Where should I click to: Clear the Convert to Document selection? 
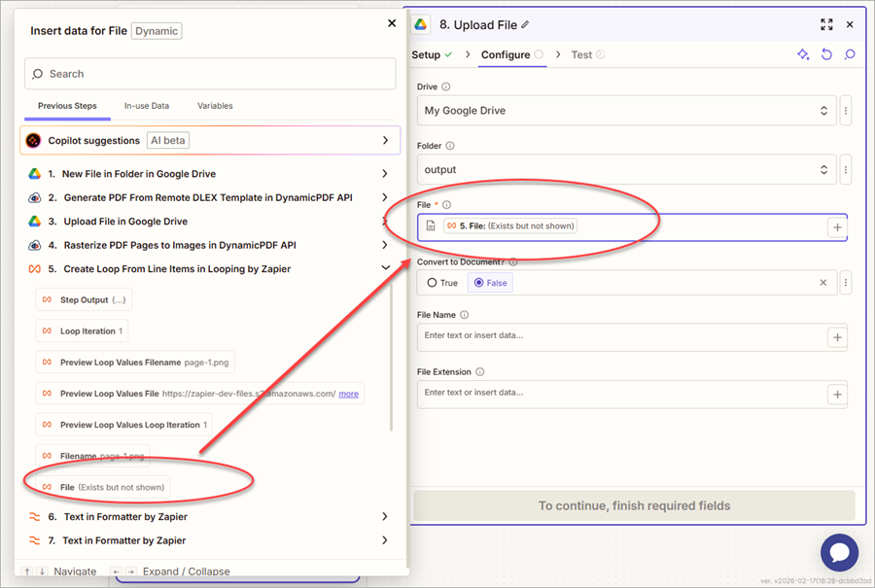[x=823, y=283]
